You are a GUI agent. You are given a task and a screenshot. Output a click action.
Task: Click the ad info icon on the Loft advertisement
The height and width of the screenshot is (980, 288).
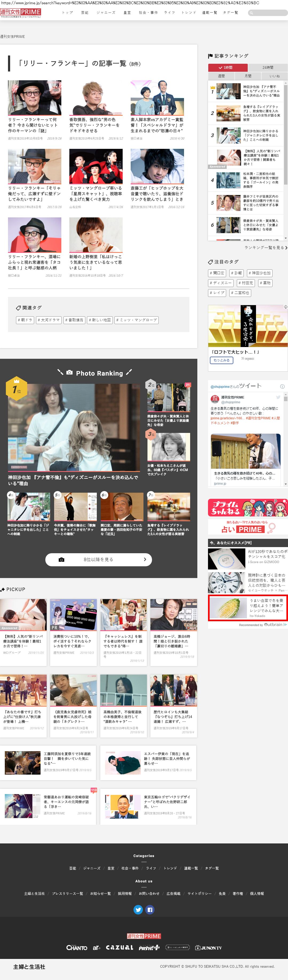tap(285, 307)
